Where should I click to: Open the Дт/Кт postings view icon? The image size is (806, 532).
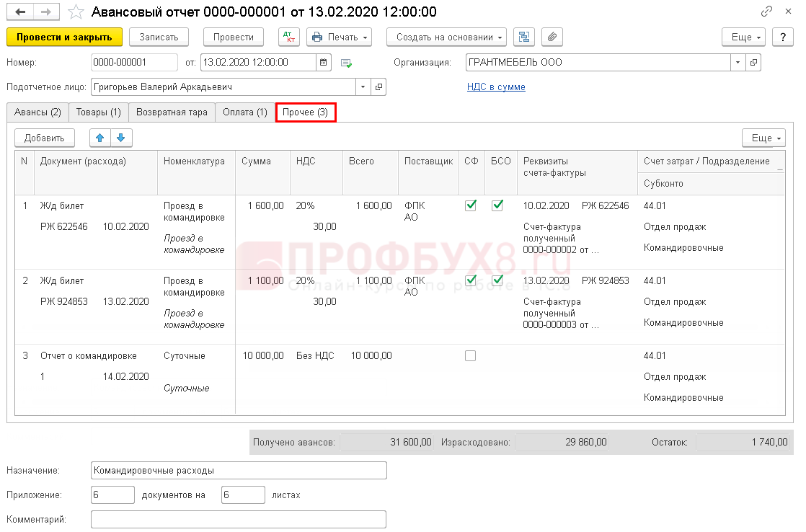click(x=289, y=37)
